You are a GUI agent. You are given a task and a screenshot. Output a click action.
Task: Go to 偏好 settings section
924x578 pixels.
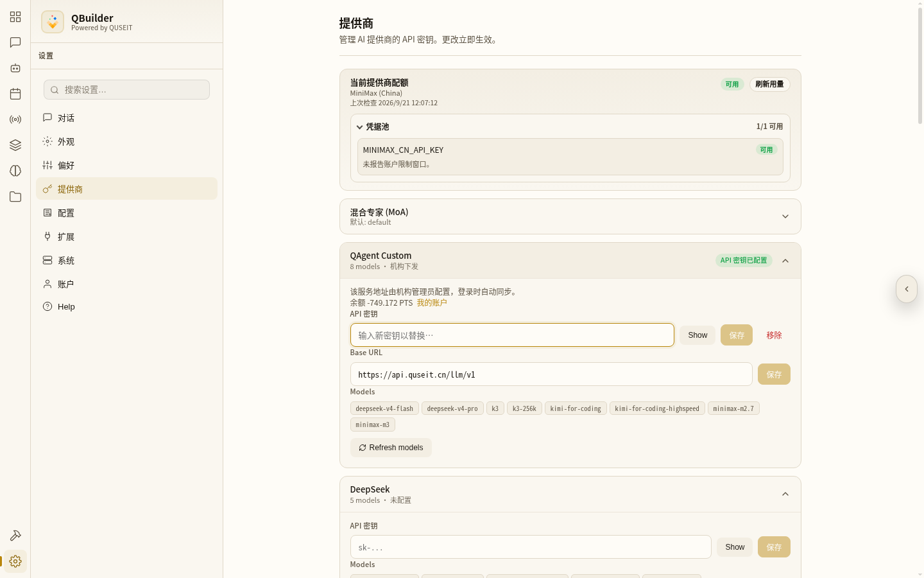pyautogui.click(x=126, y=165)
